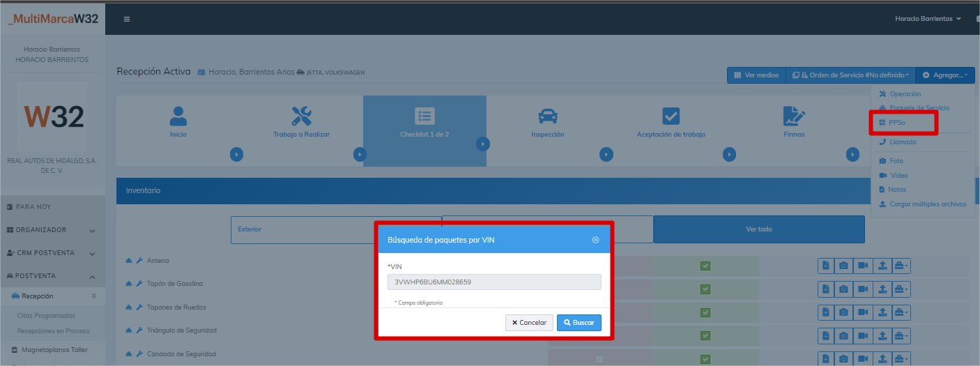
Task: Click the VIN input field in the dialog
Action: (x=494, y=282)
